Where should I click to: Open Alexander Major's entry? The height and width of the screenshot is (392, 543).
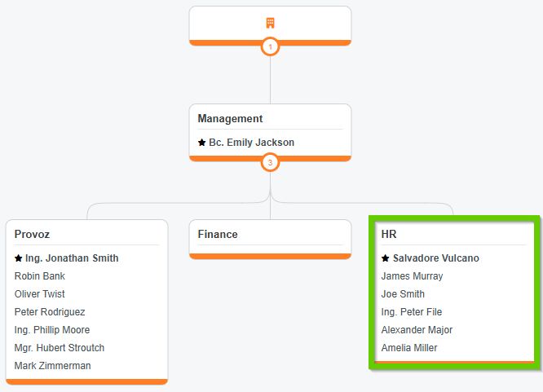tap(417, 330)
